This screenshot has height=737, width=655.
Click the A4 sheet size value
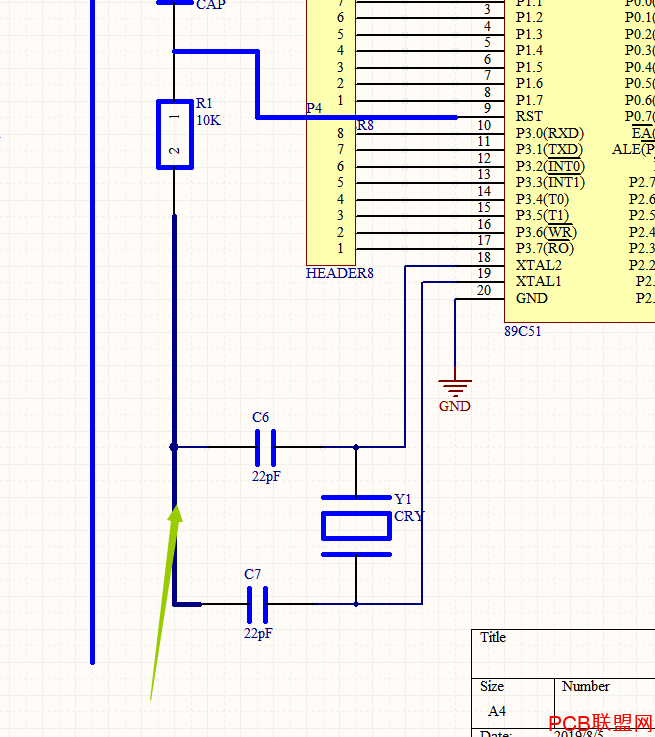pos(497,711)
